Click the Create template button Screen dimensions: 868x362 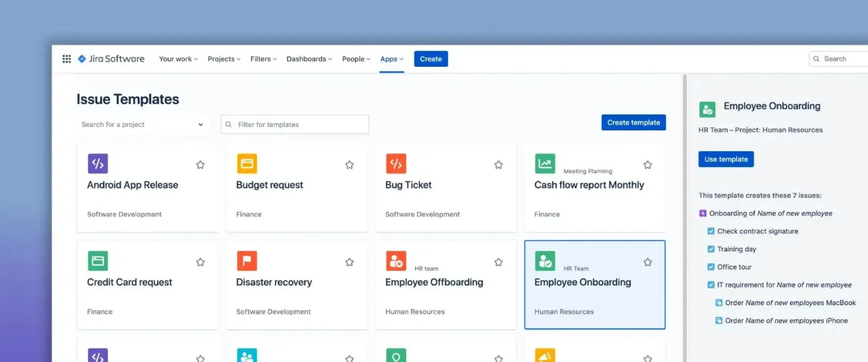pyautogui.click(x=633, y=122)
